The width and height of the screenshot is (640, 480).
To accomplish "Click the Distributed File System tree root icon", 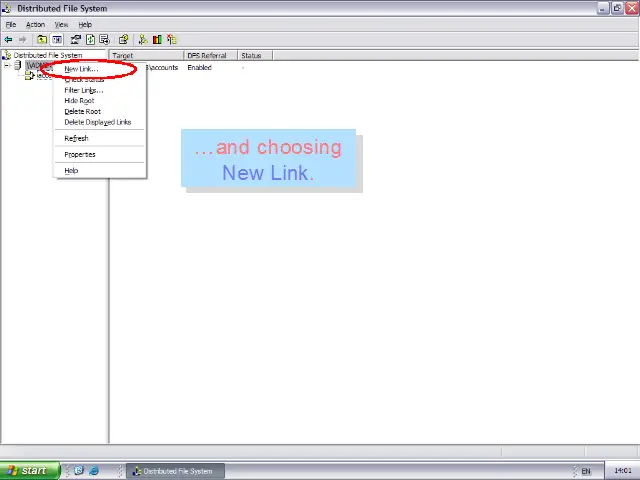I will tap(8, 56).
